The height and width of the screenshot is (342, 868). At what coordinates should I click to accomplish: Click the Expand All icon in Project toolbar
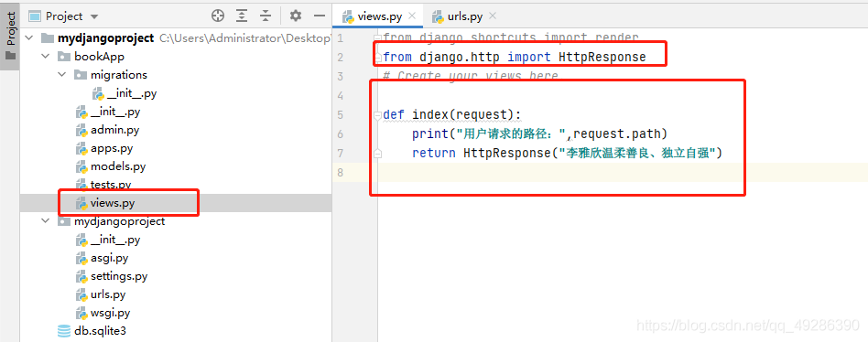[242, 16]
